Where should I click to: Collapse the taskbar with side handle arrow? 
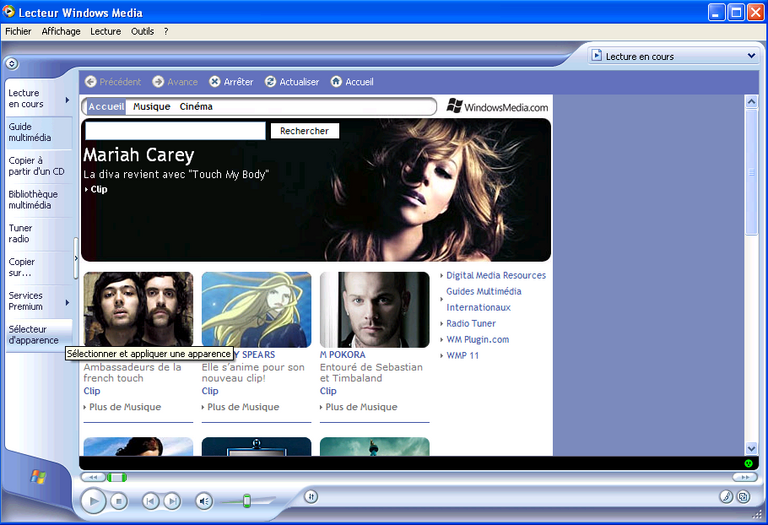coord(76,258)
